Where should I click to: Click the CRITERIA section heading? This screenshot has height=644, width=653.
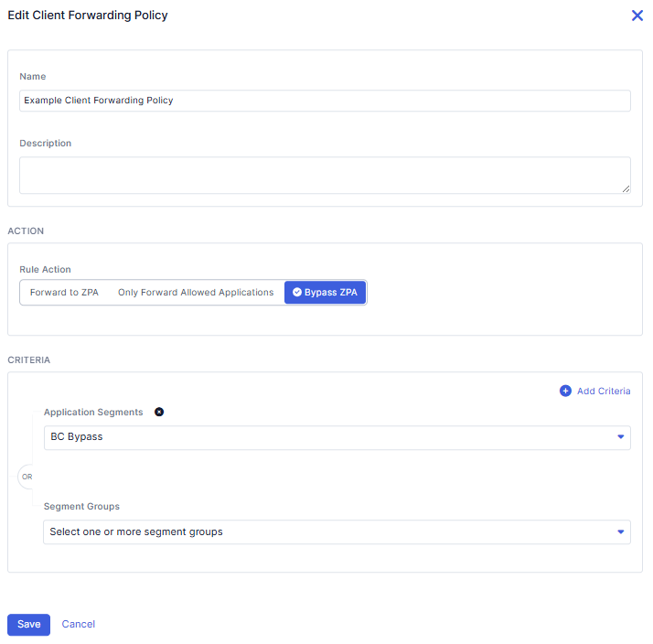click(x=28, y=360)
